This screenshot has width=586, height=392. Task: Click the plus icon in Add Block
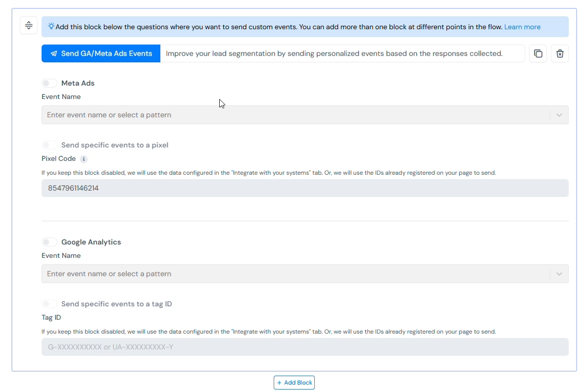279,383
